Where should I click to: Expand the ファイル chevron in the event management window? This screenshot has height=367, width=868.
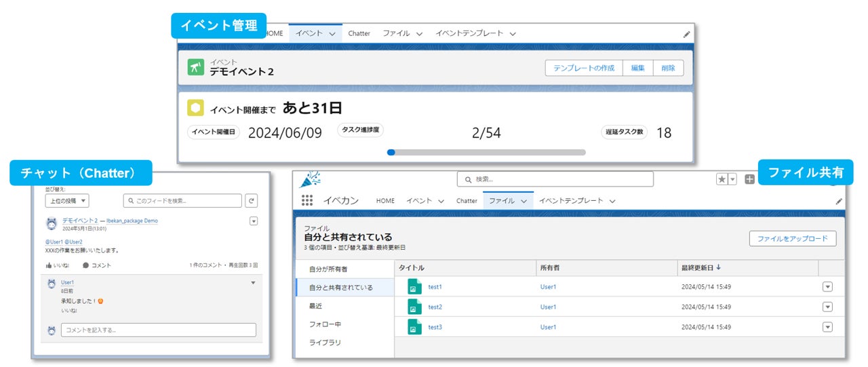point(419,33)
